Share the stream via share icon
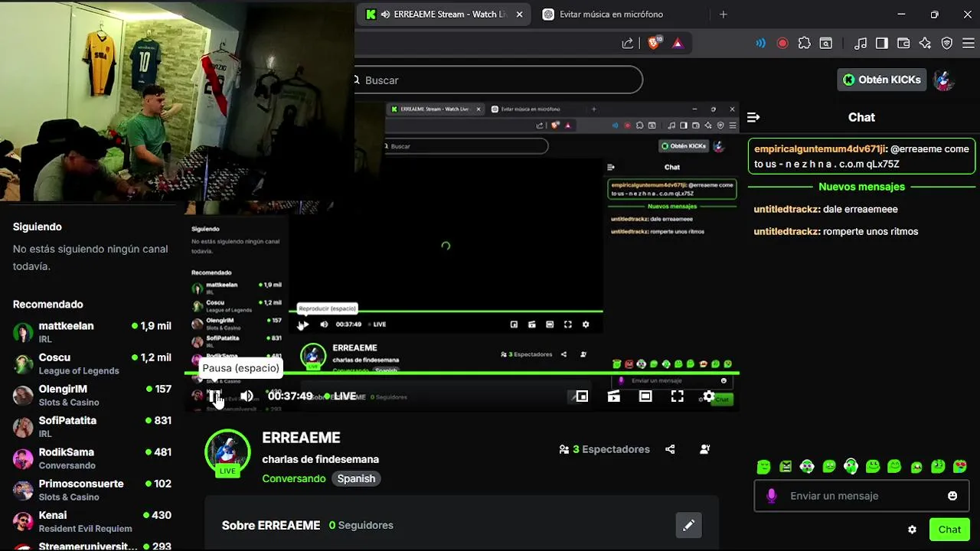 [x=670, y=449]
